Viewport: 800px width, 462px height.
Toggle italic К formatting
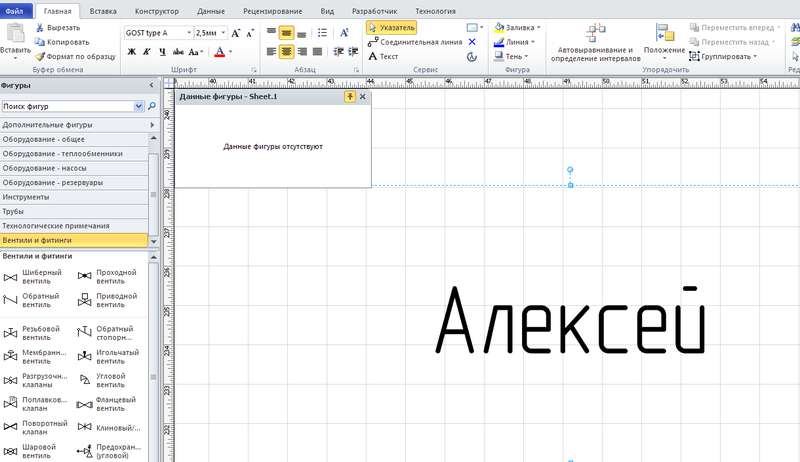pos(146,52)
